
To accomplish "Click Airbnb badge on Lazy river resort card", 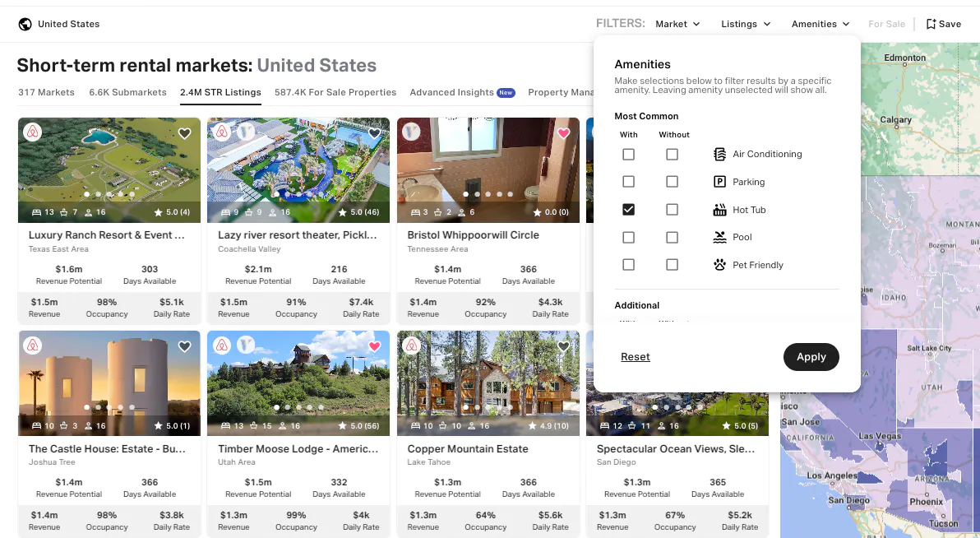I will (222, 132).
